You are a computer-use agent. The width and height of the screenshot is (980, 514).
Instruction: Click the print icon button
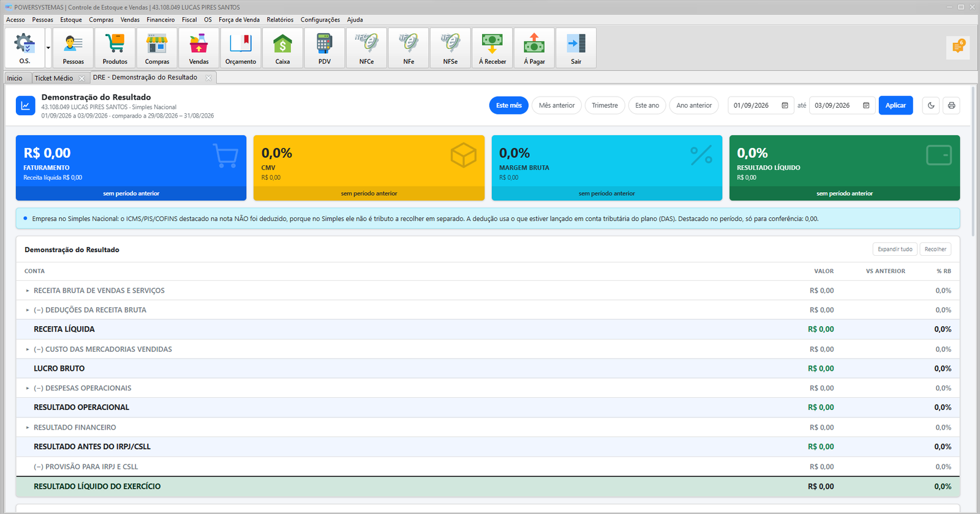point(951,105)
